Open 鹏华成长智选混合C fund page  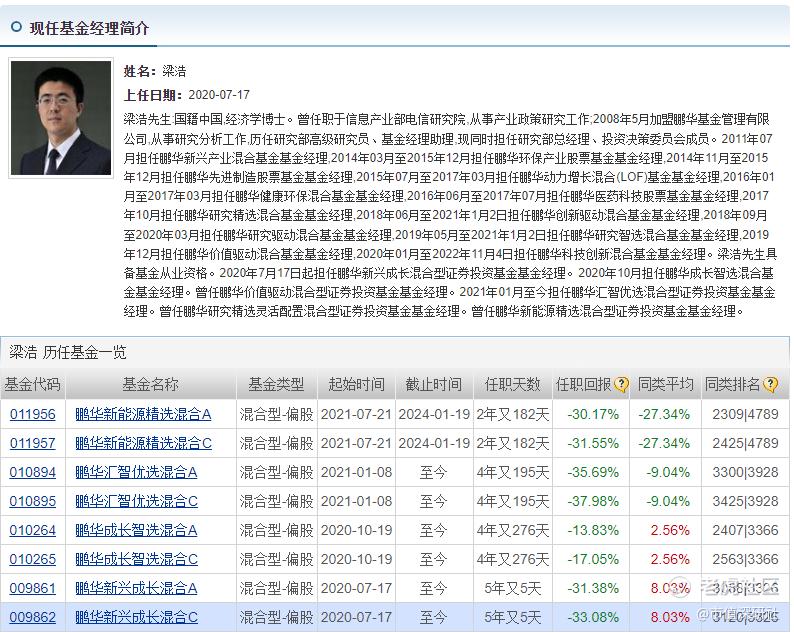pos(136,559)
